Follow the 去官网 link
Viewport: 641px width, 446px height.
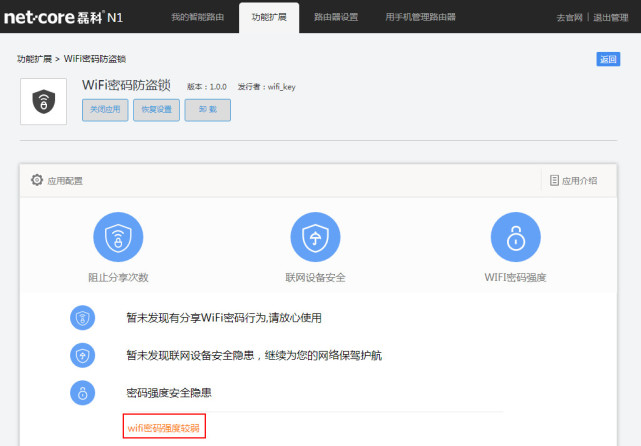(569, 18)
